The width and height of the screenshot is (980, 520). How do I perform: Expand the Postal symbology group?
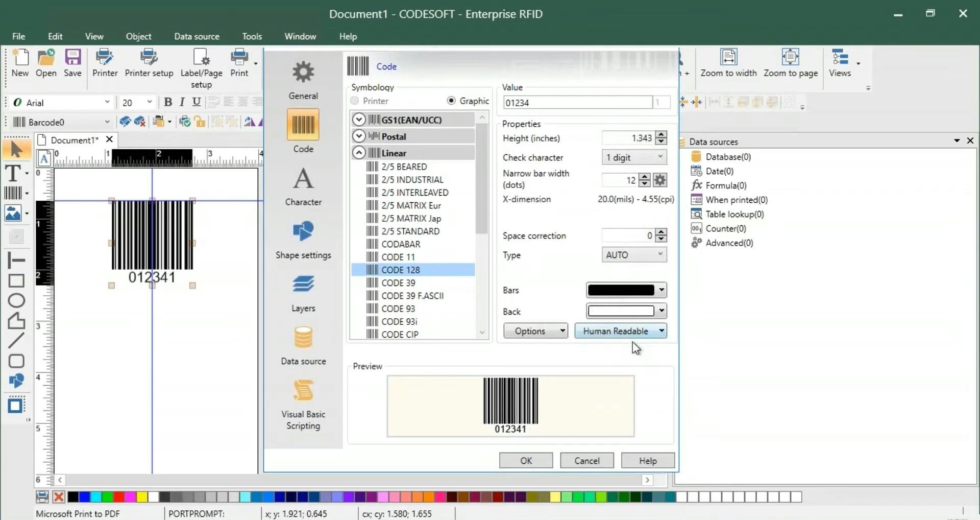(x=359, y=136)
